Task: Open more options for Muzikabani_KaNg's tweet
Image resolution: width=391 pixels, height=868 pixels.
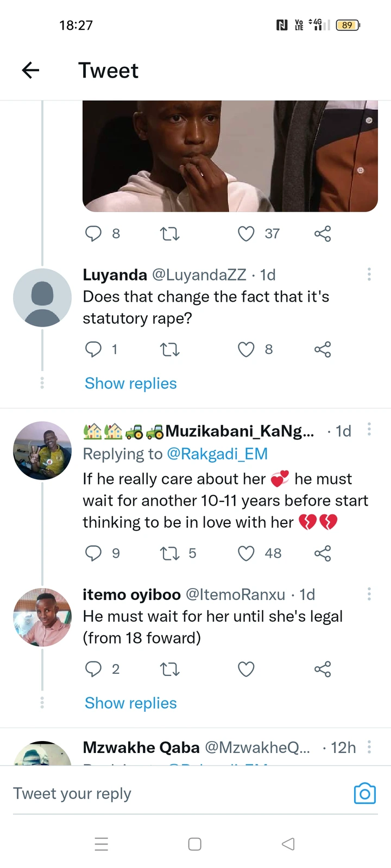Action: (x=369, y=430)
